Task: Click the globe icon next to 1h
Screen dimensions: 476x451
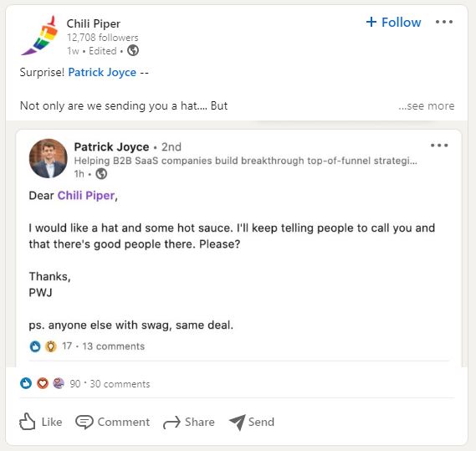Action: pos(101,174)
